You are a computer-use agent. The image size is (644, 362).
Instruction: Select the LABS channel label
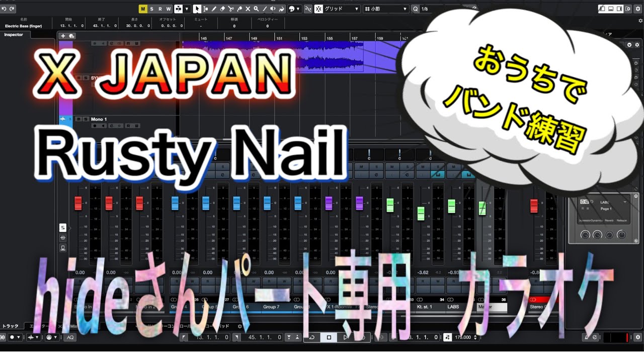[x=453, y=307]
